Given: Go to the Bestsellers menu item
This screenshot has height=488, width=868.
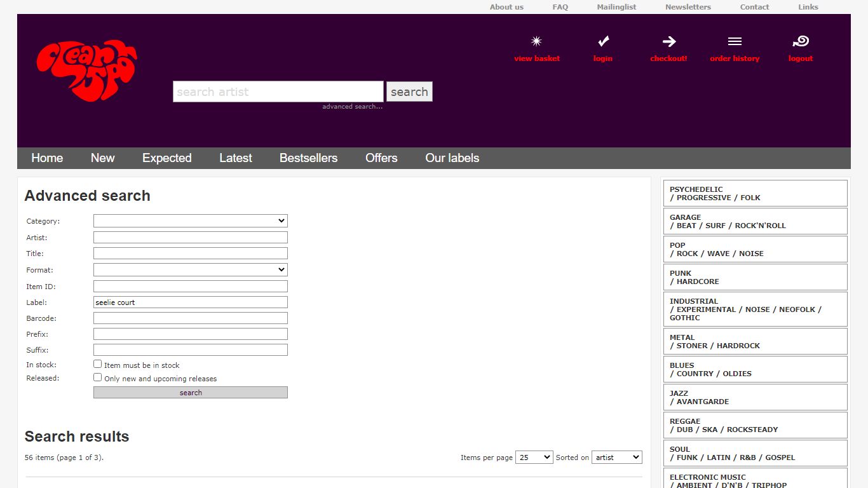Looking at the screenshot, I should [308, 158].
